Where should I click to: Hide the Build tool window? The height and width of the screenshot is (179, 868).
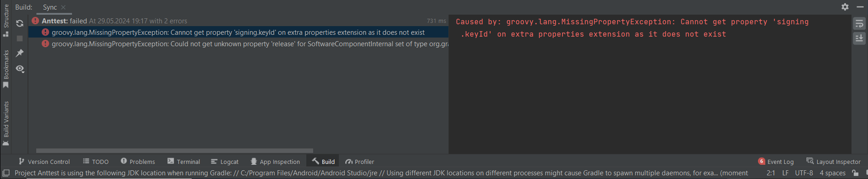(x=860, y=7)
